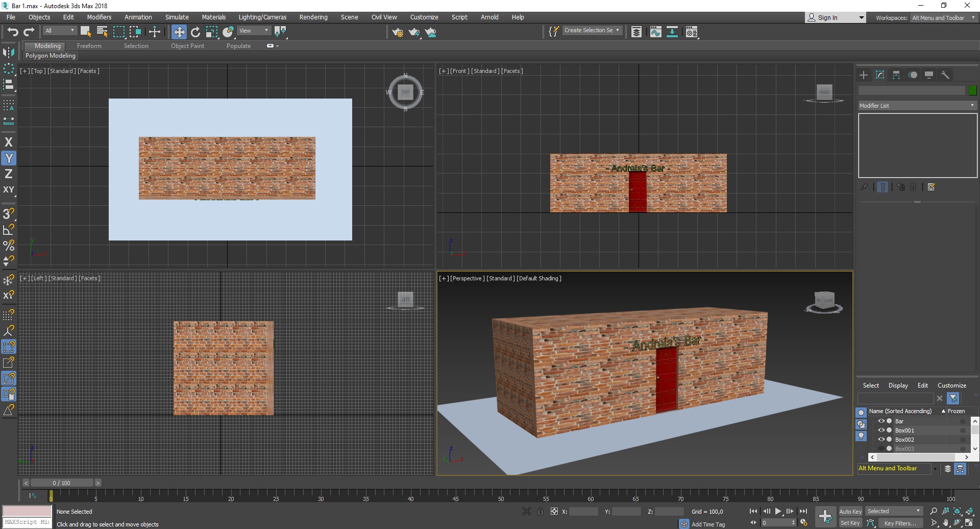Toggle Auto Key mode
Image resolution: width=980 pixels, height=529 pixels.
click(850, 512)
